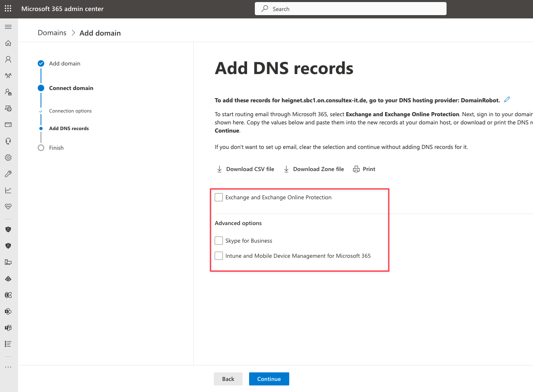Click the Search input field
This screenshot has height=392, width=533.
point(351,9)
